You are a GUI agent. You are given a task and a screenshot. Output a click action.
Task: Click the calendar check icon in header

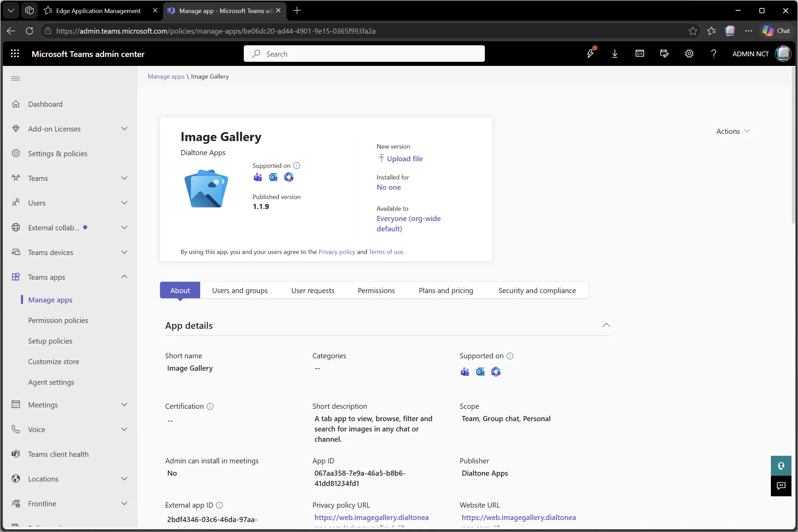[664, 54]
